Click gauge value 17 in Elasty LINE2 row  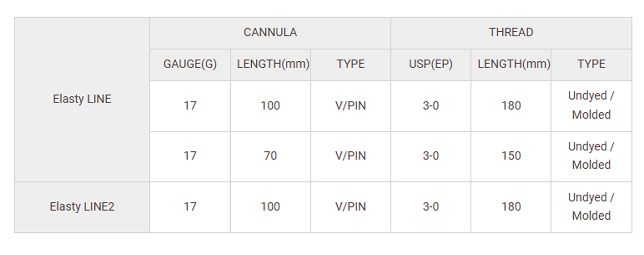190,207
